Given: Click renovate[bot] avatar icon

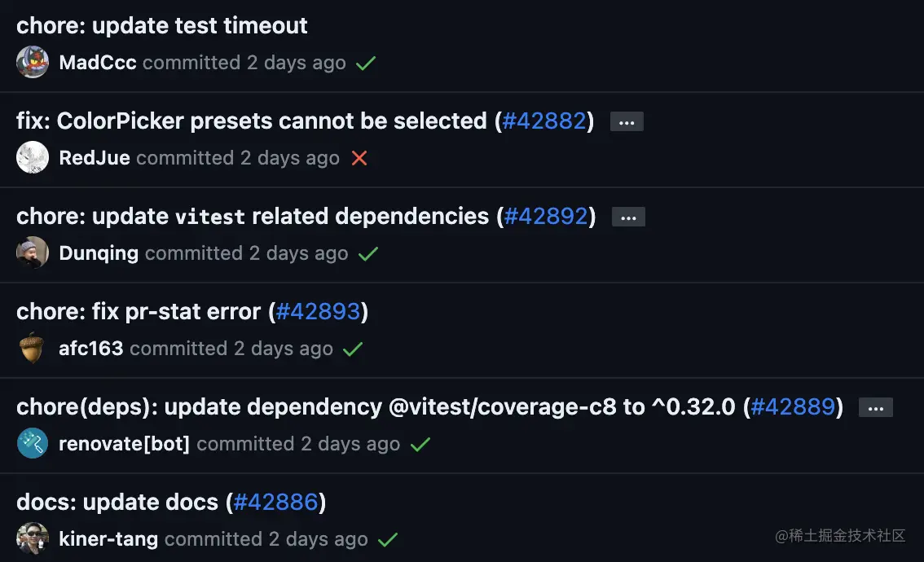Looking at the screenshot, I should [x=33, y=443].
